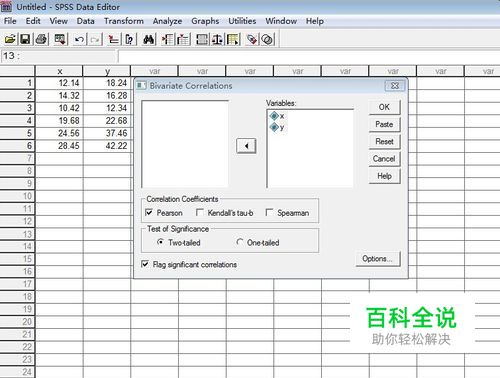Click the Go to Case toolbar icon
Image resolution: width=500 pixels, height=378 pixels.
tap(114, 40)
